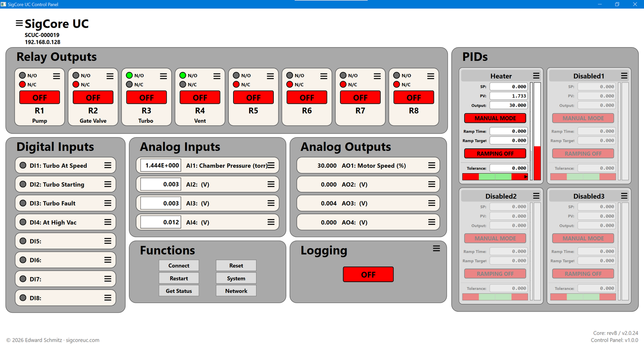Open the AI4 menu icon
This screenshot has width=644, height=347.
point(271,222)
